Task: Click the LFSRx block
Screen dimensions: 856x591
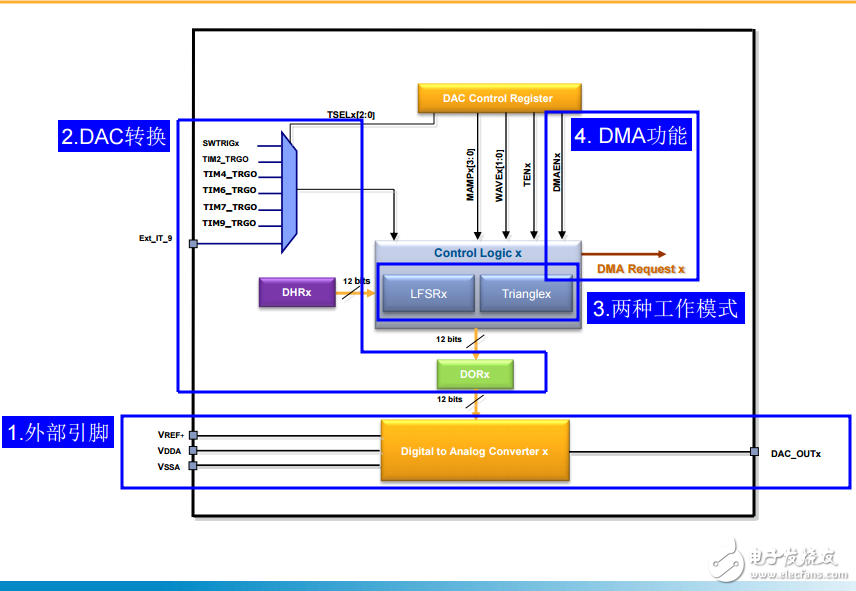Action: coord(428,294)
